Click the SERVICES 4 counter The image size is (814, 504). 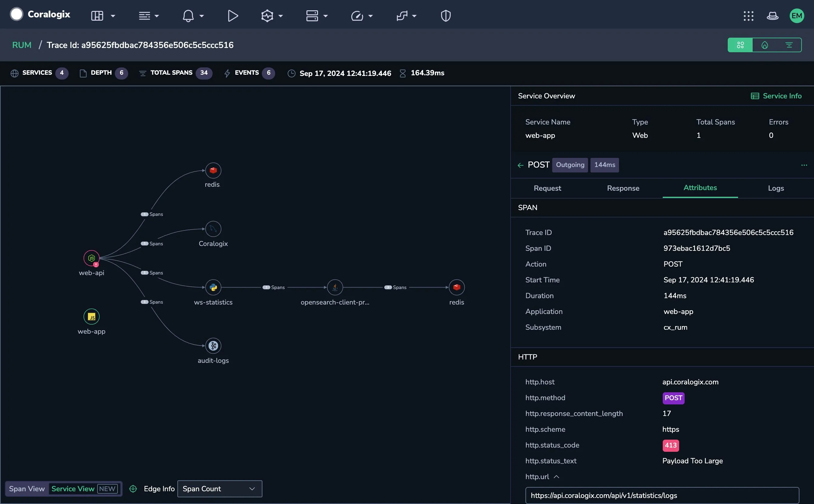click(39, 73)
